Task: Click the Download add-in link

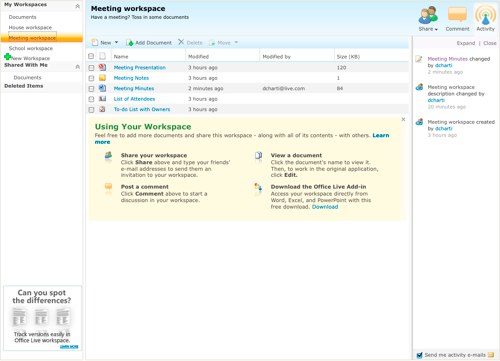Action: click(x=325, y=207)
